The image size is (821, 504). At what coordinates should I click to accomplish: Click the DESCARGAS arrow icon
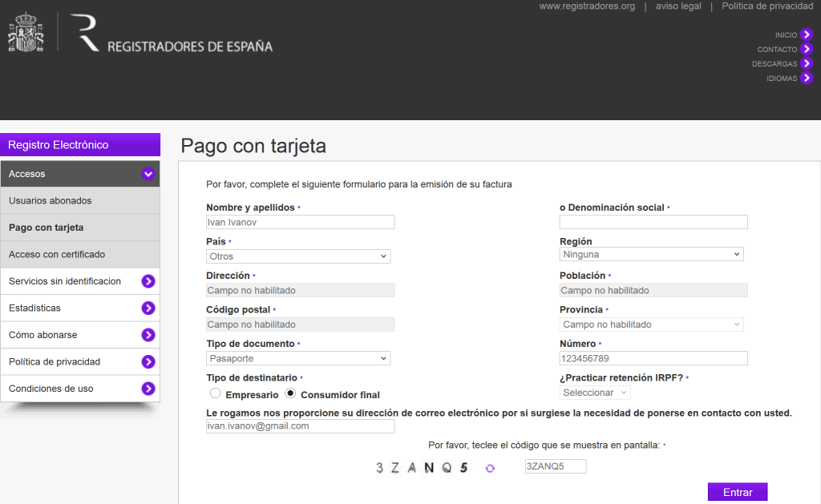[807, 63]
